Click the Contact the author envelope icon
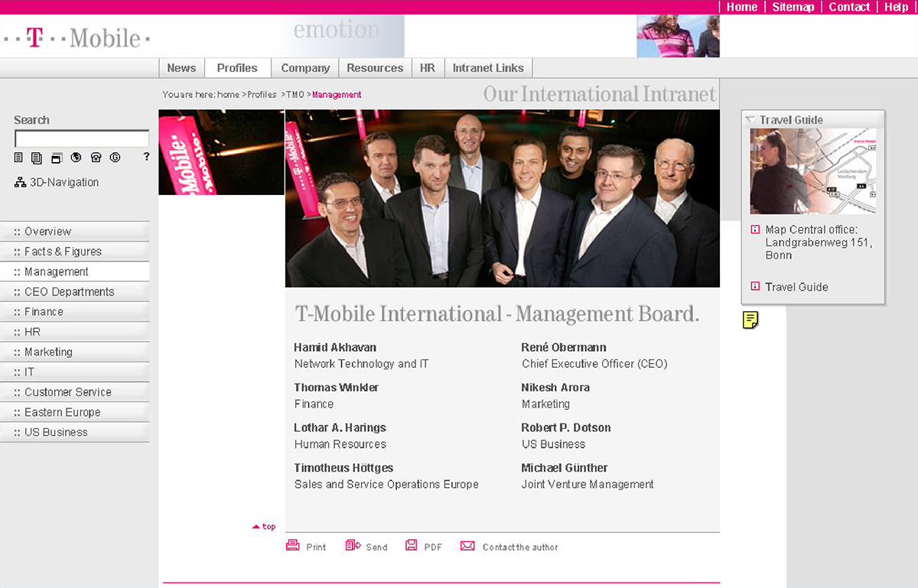Image resolution: width=918 pixels, height=588 pixels. click(466, 546)
